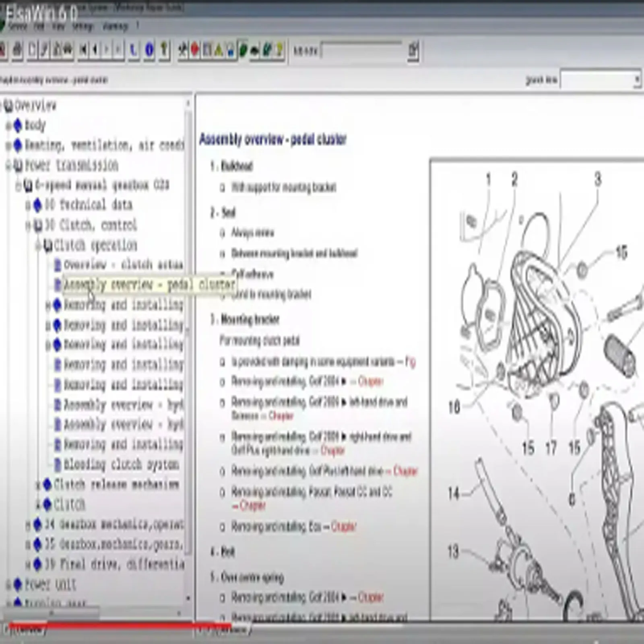Click the black car toolbar icon
The height and width of the screenshot is (644, 644).
tap(255, 50)
